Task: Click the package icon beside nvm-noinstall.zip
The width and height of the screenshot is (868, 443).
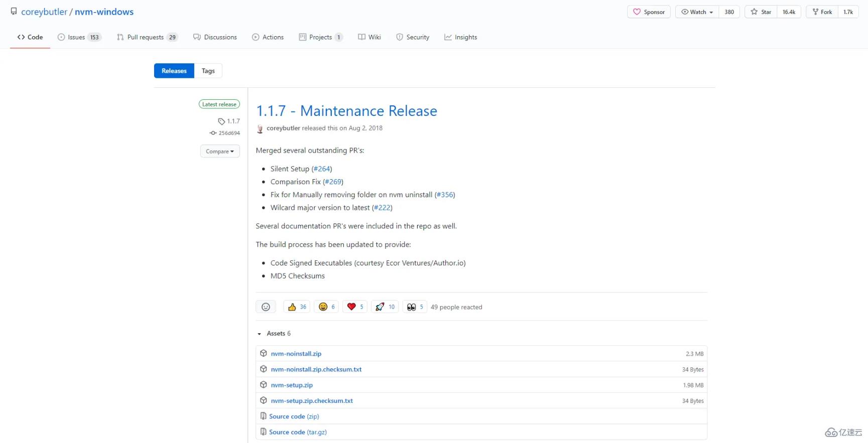Action: click(264, 353)
